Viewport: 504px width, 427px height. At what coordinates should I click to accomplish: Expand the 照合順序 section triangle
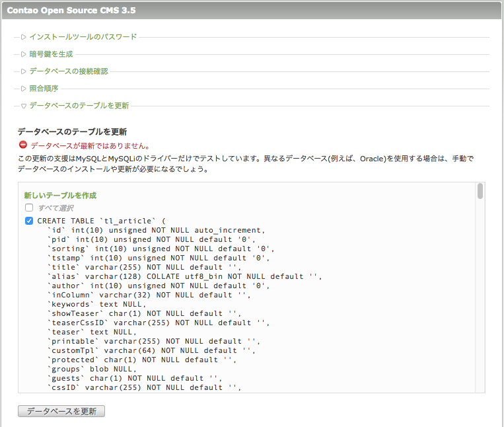point(23,89)
